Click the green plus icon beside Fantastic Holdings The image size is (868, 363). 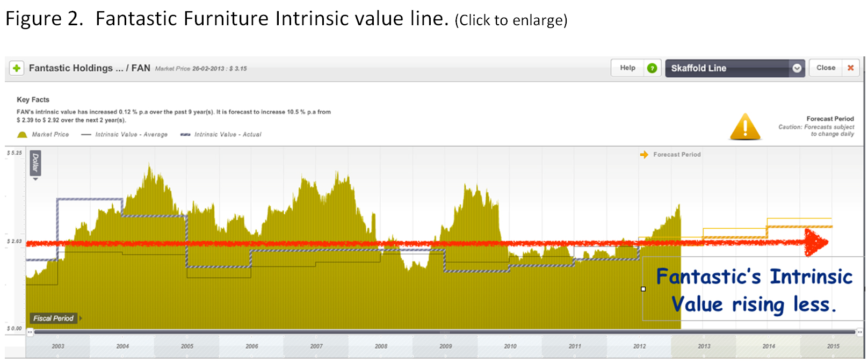(x=17, y=68)
